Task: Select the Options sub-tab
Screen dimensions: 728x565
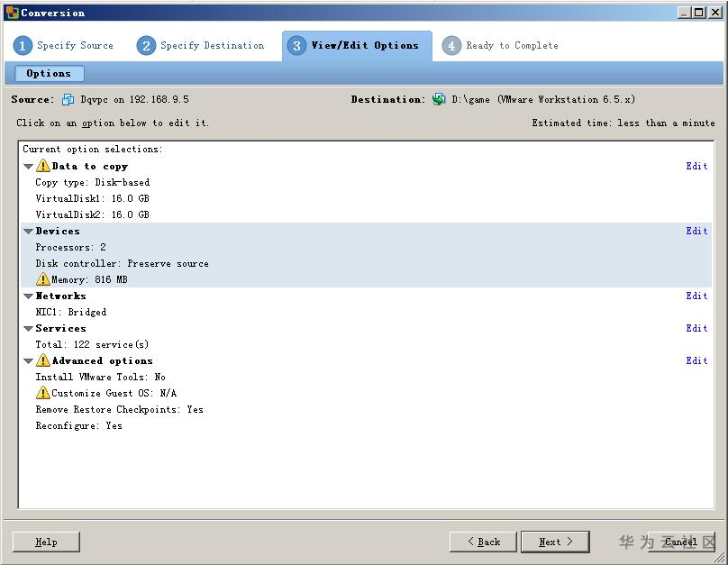Action: tap(50, 73)
